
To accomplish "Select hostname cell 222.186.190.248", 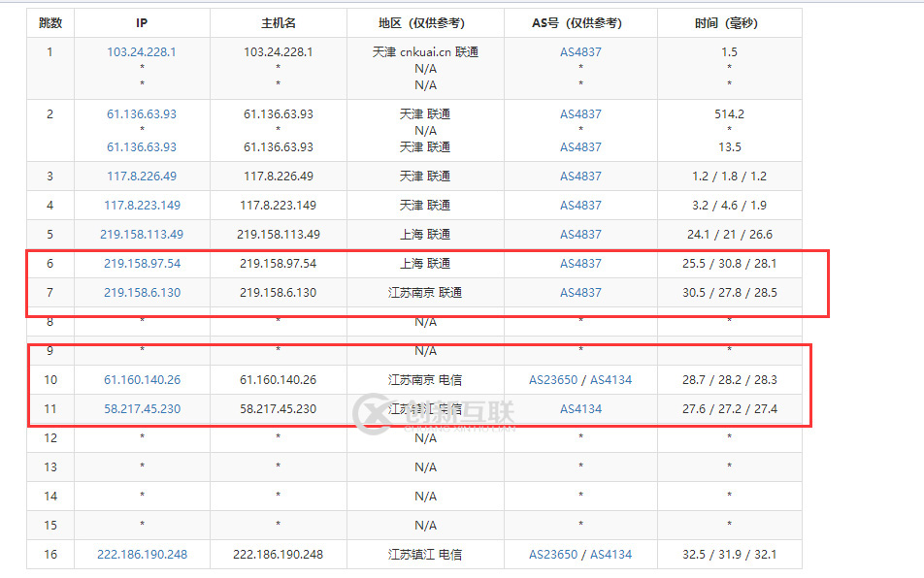I will coord(279,555).
